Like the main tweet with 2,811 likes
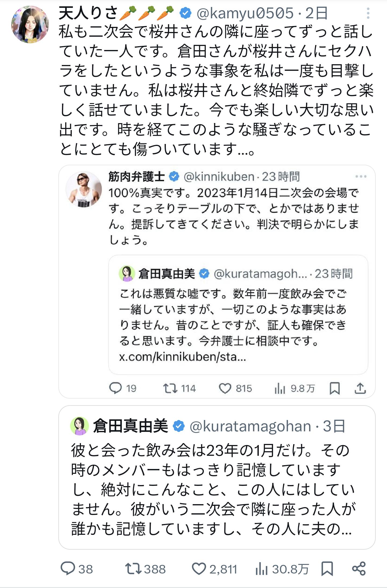387x588 pixels. tap(199, 568)
